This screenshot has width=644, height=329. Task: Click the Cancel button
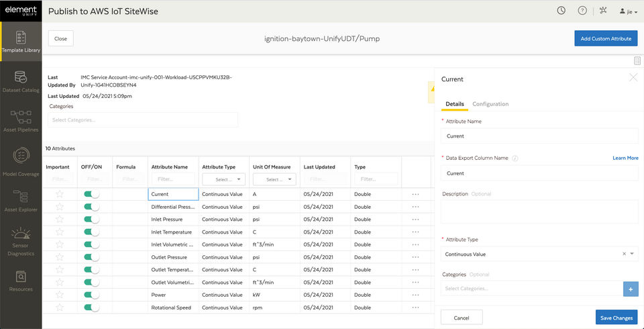[x=462, y=318]
